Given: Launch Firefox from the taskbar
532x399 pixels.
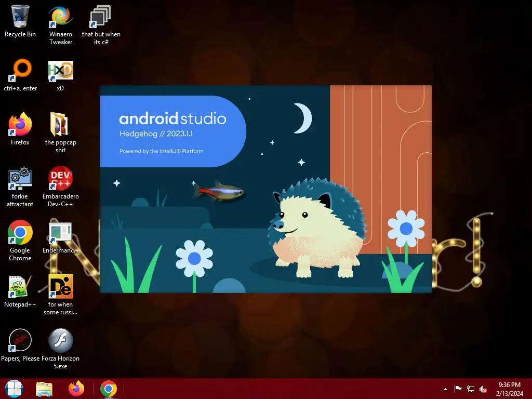Looking at the screenshot, I should 76,389.
